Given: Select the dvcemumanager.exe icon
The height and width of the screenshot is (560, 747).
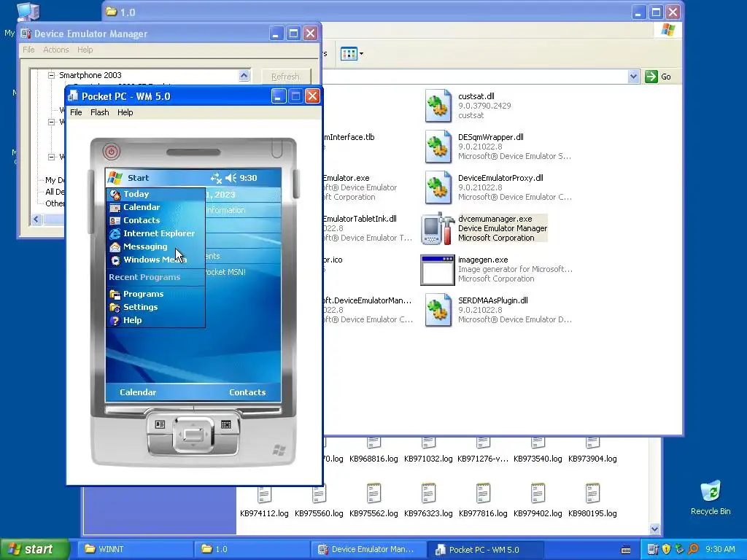Looking at the screenshot, I should (438, 228).
